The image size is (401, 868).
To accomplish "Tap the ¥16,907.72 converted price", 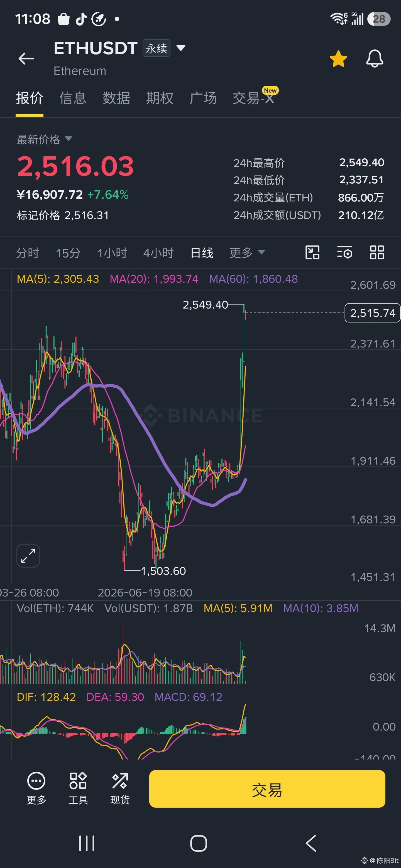I will click(x=50, y=194).
